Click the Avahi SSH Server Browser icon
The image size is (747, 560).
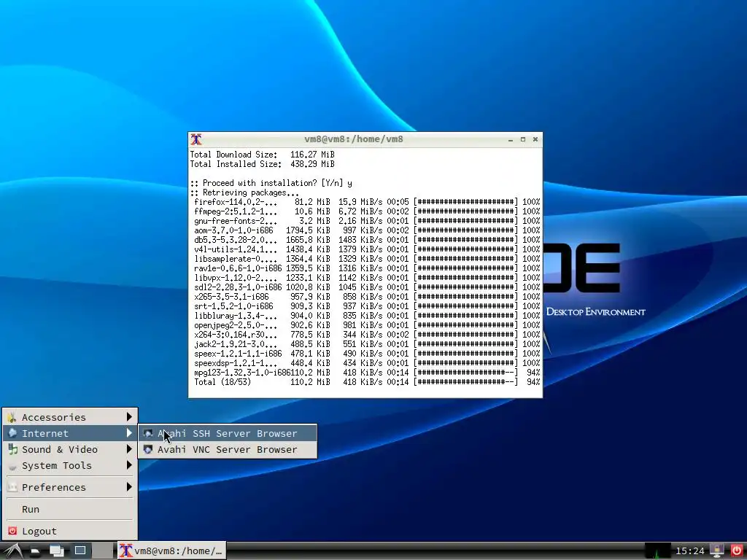[x=148, y=433]
